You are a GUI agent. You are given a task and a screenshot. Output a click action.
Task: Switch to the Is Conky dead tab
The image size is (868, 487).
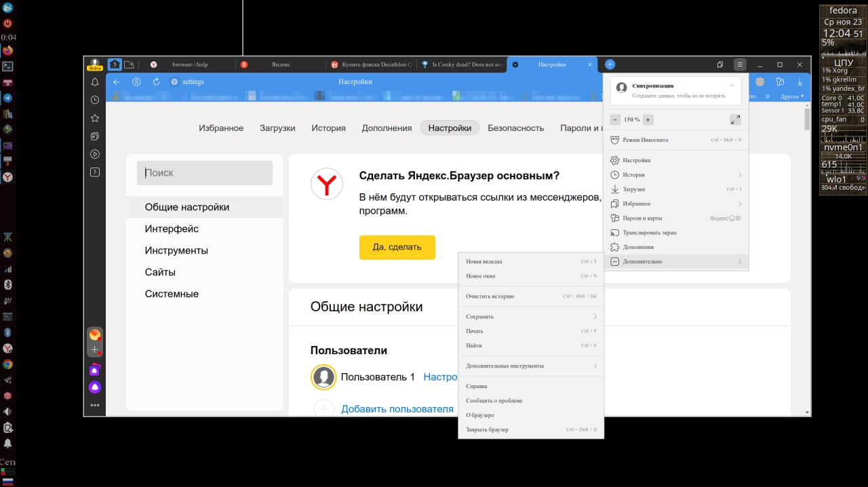click(461, 64)
